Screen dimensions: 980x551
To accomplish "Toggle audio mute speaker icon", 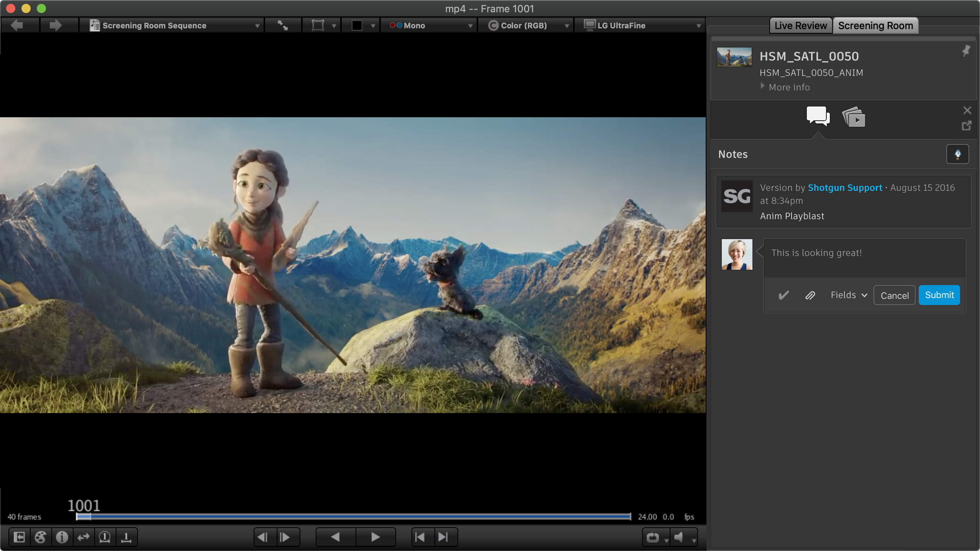I will (679, 537).
